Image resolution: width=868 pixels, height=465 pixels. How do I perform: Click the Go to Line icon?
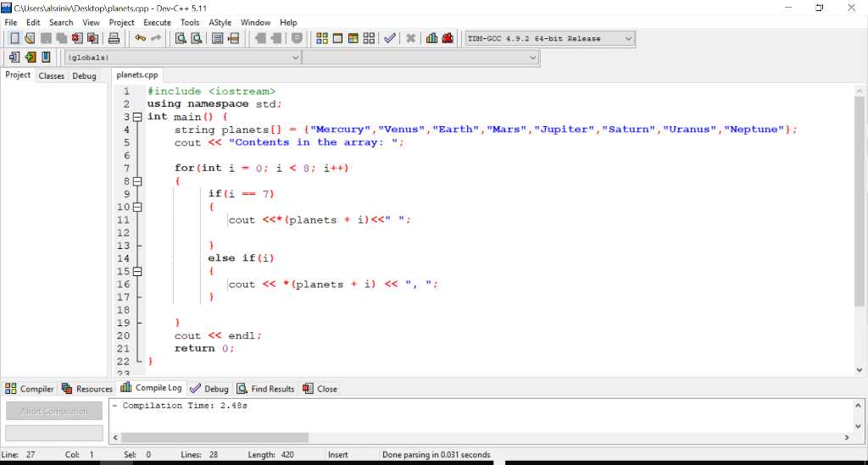point(233,38)
